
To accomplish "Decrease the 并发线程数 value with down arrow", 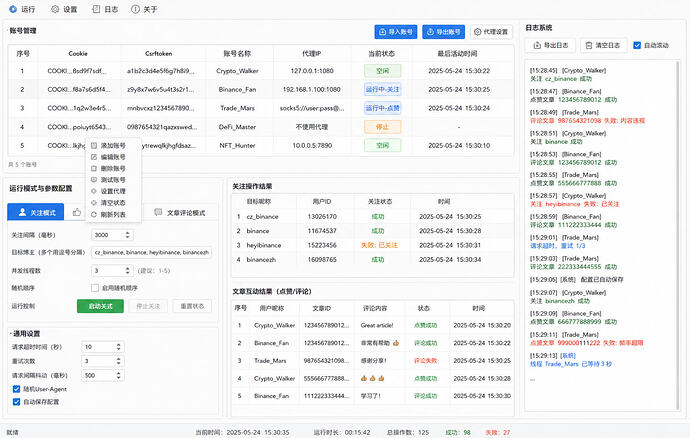I will (128, 272).
